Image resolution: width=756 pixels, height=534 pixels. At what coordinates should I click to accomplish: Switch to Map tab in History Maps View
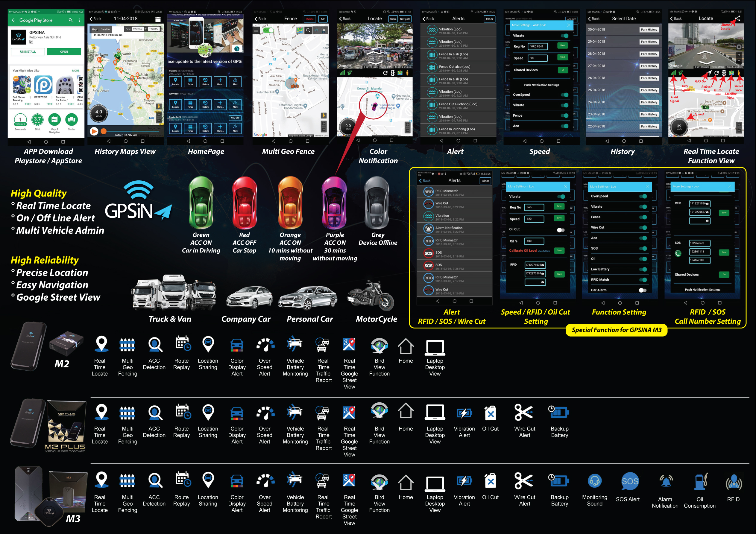(94, 29)
